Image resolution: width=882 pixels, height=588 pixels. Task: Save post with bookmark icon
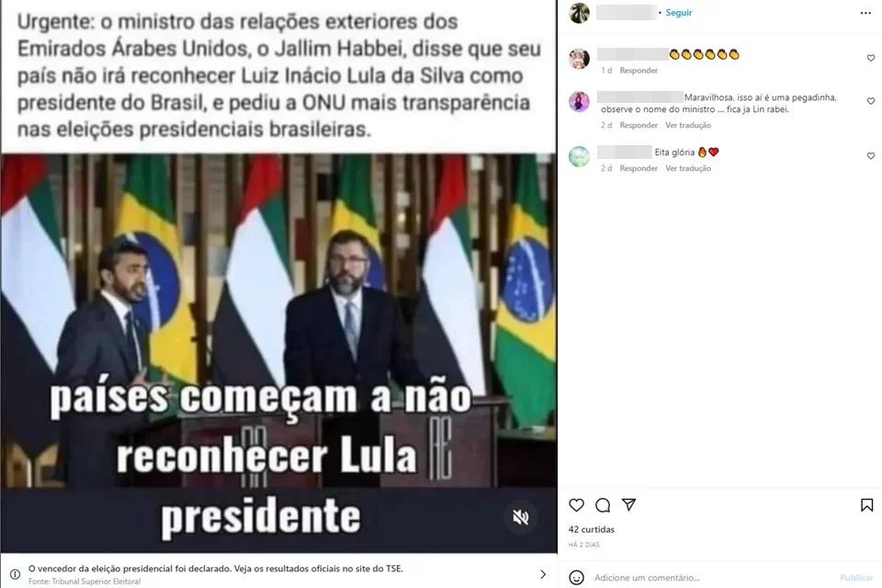[x=866, y=504]
